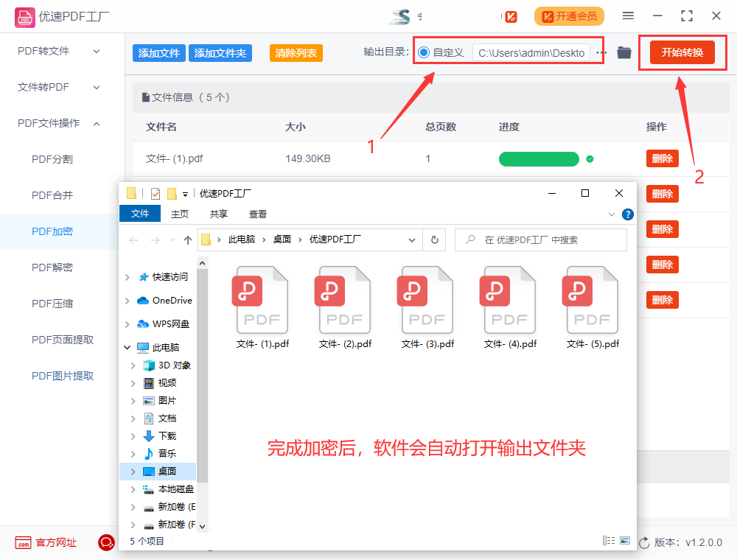737x560 pixels.
Task: Click the customer service chat icon at bottom
Action: click(106, 542)
